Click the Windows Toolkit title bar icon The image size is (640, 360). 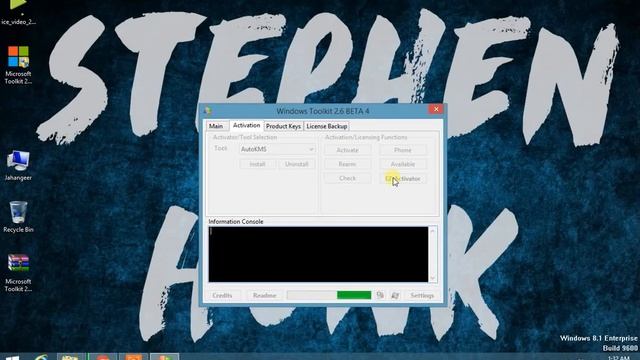point(208,111)
